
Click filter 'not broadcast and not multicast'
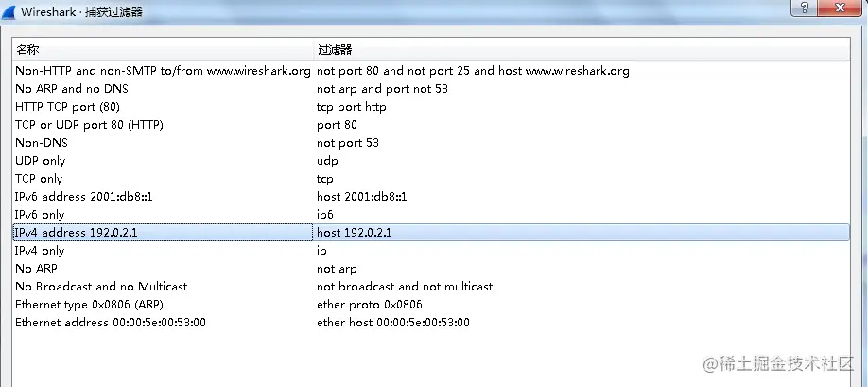pyautogui.click(x=405, y=287)
